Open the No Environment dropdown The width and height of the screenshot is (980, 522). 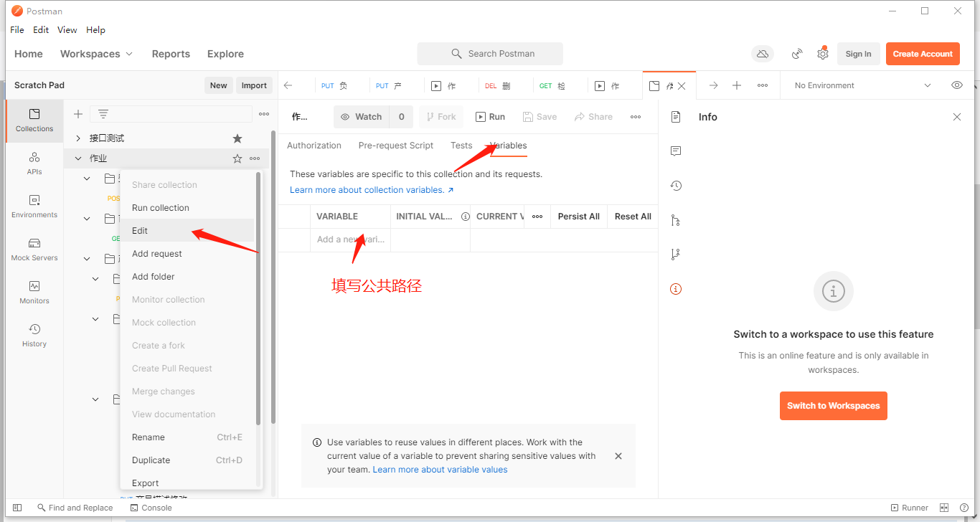863,85
